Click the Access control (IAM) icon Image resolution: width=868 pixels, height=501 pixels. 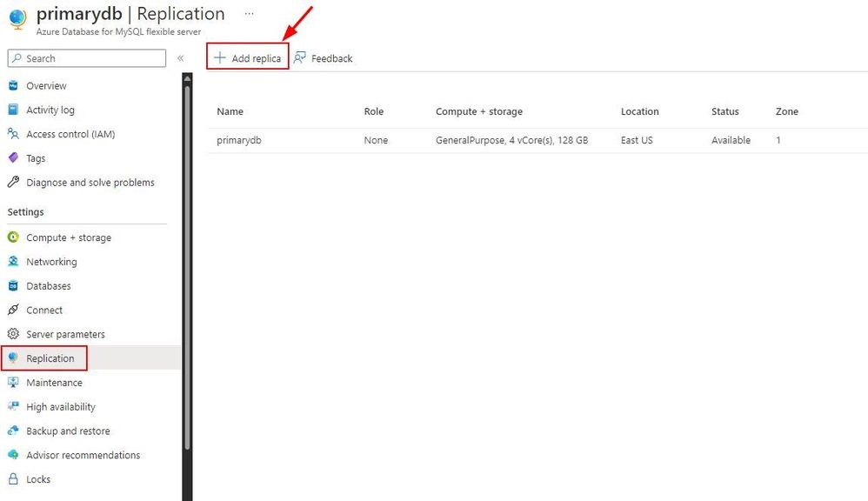pos(13,133)
